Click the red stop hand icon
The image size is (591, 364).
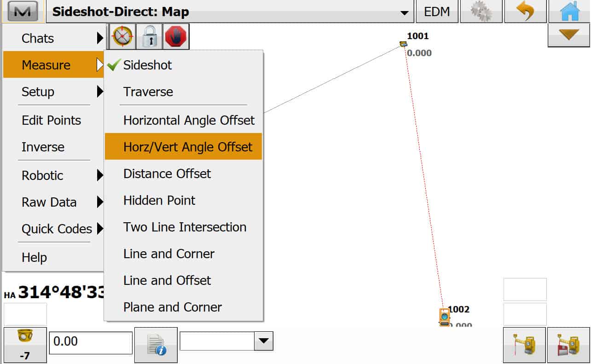click(176, 37)
